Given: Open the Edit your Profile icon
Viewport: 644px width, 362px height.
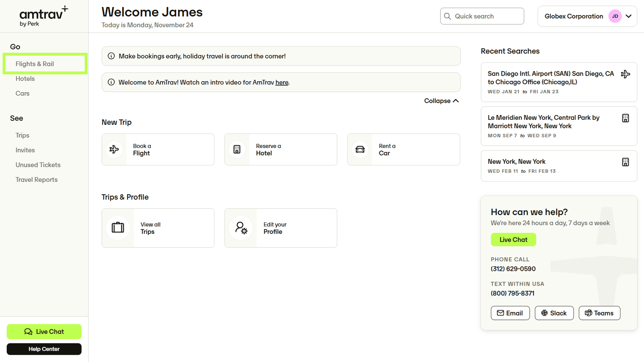Looking at the screenshot, I should (x=241, y=228).
